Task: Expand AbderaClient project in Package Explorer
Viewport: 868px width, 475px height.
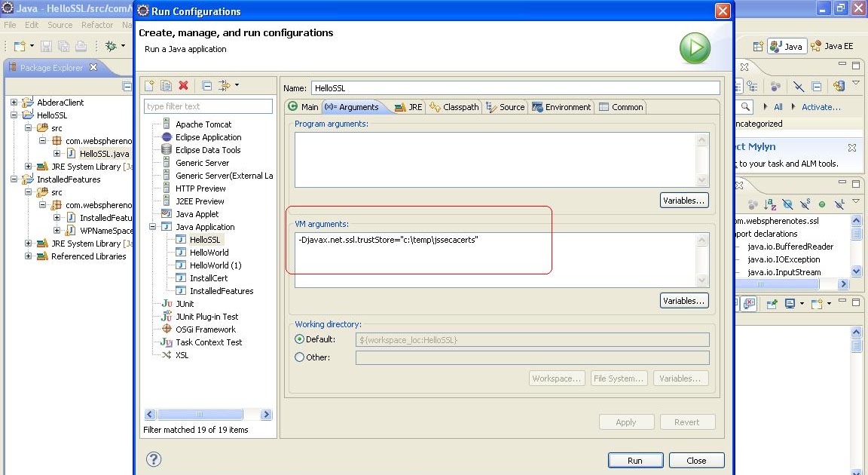Action: click(x=14, y=103)
